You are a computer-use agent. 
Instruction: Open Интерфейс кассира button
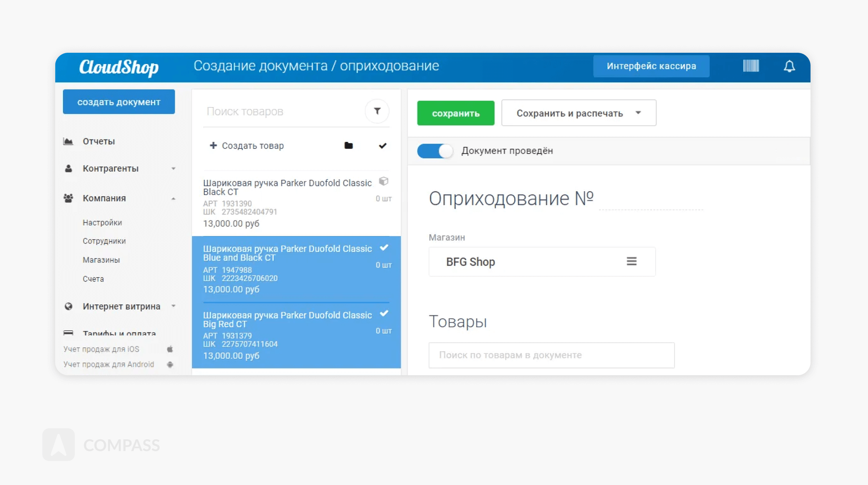(x=651, y=66)
